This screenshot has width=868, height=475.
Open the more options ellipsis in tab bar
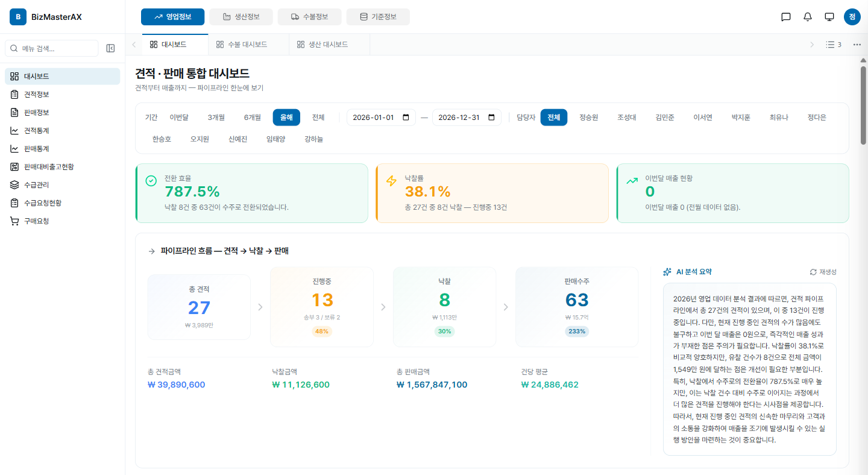857,45
